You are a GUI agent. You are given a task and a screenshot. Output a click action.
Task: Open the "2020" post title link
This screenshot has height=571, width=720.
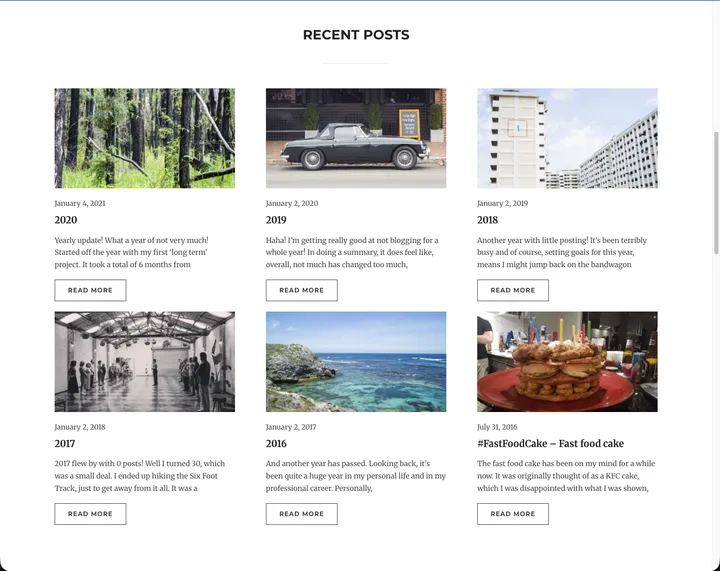click(x=66, y=220)
